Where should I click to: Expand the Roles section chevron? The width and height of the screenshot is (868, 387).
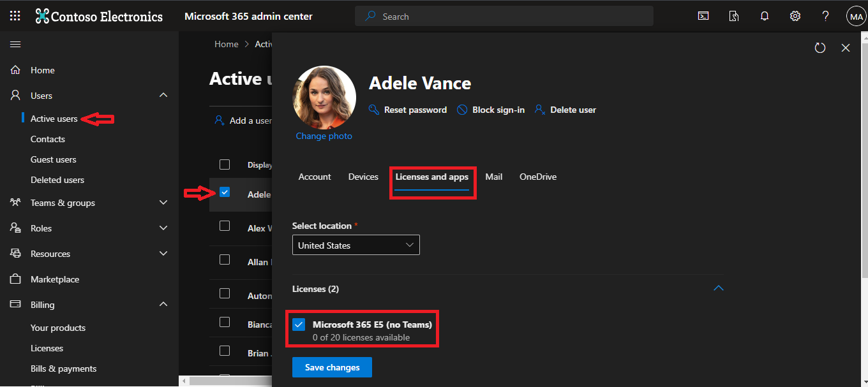coord(163,228)
